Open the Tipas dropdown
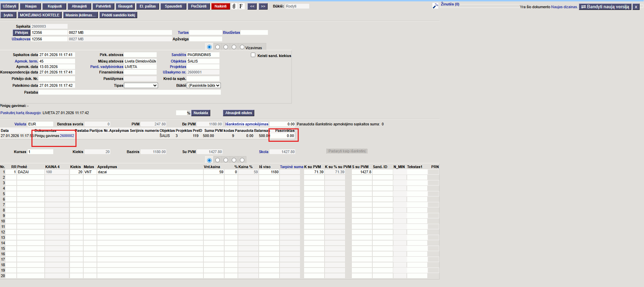The width and height of the screenshot is (644, 287). coord(141,85)
